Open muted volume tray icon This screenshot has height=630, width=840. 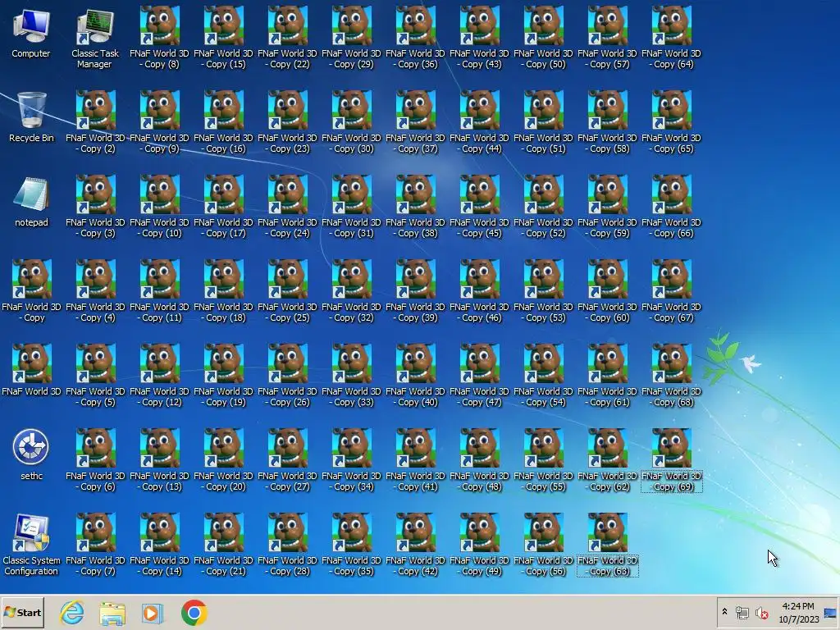pos(761,612)
